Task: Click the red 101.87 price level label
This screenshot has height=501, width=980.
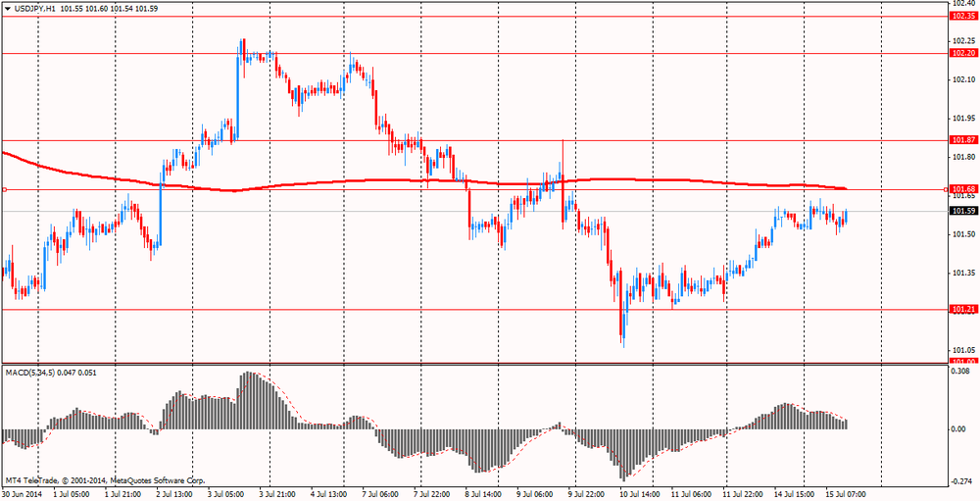Action: (x=963, y=140)
